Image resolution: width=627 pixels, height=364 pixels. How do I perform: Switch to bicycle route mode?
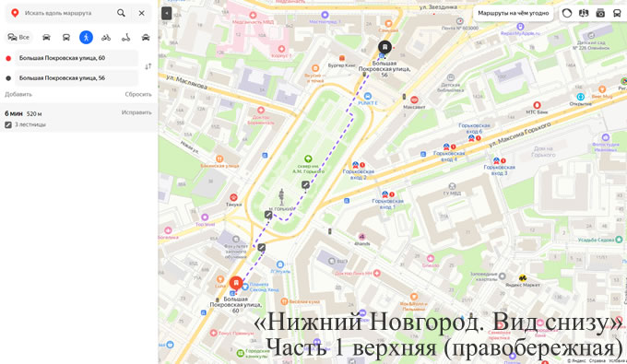106,37
